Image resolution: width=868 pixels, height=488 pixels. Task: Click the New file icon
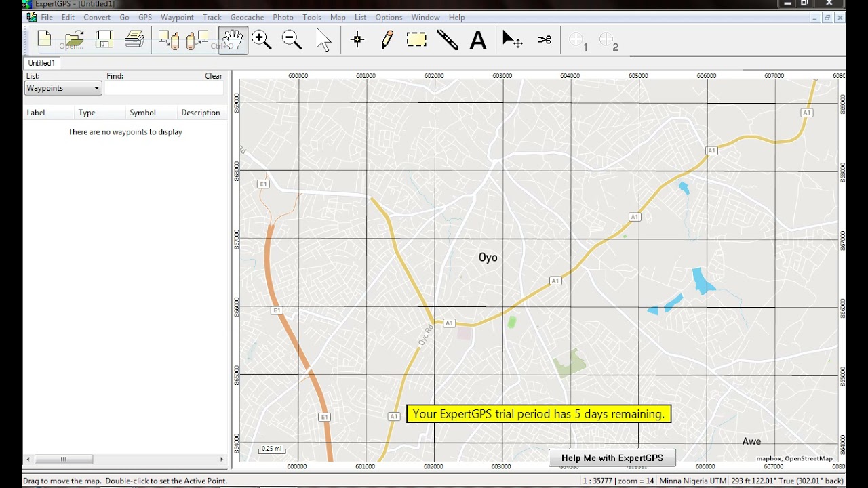[45, 40]
